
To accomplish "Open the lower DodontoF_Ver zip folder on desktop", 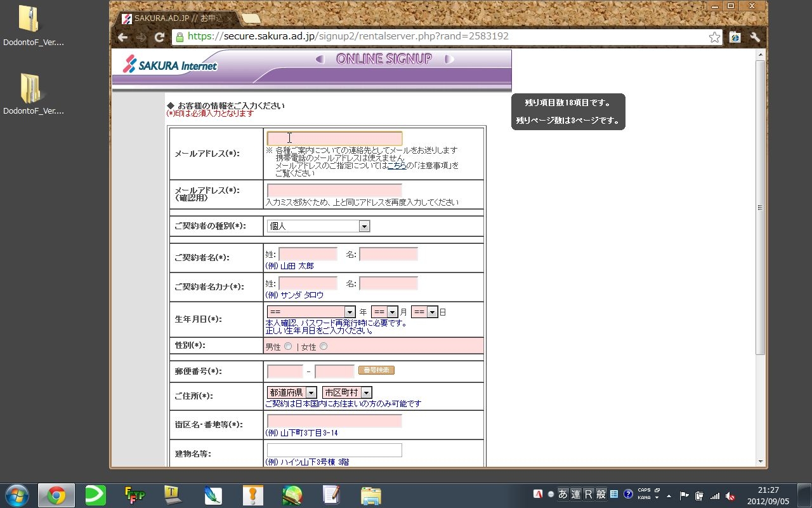I will pyautogui.click(x=29, y=93).
